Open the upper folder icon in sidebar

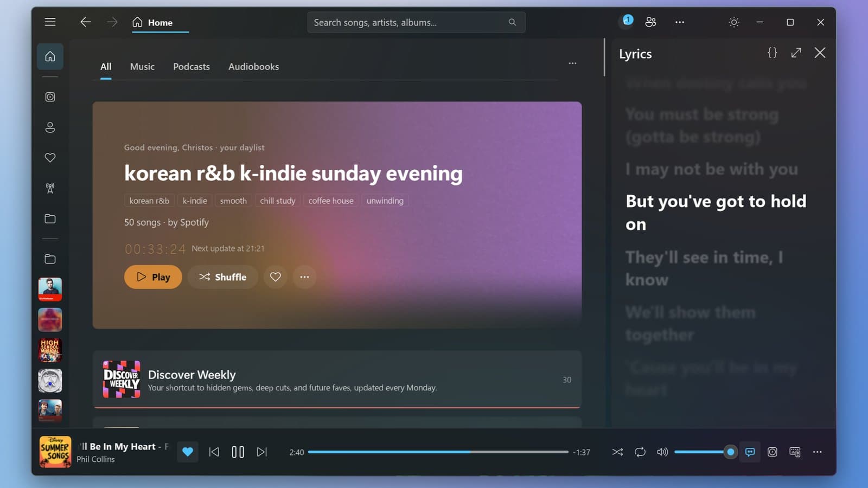coord(50,219)
